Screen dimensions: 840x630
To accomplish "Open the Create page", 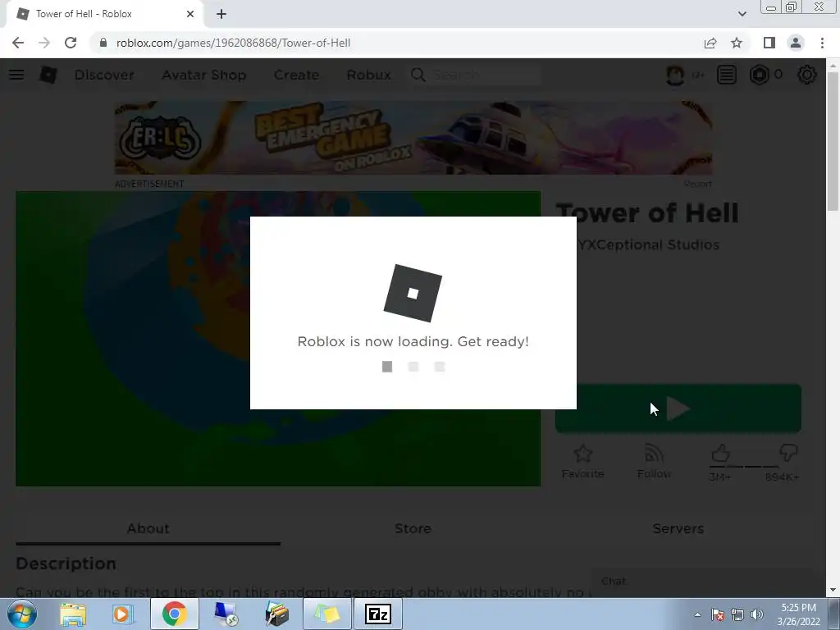I will [296, 75].
